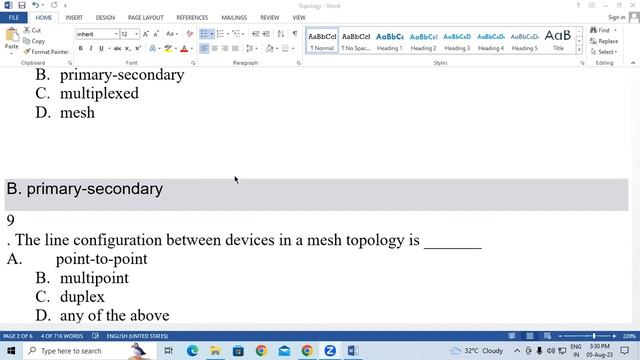Image resolution: width=640 pixels, height=360 pixels.
Task: Center align the paragraph
Action: click(x=214, y=49)
